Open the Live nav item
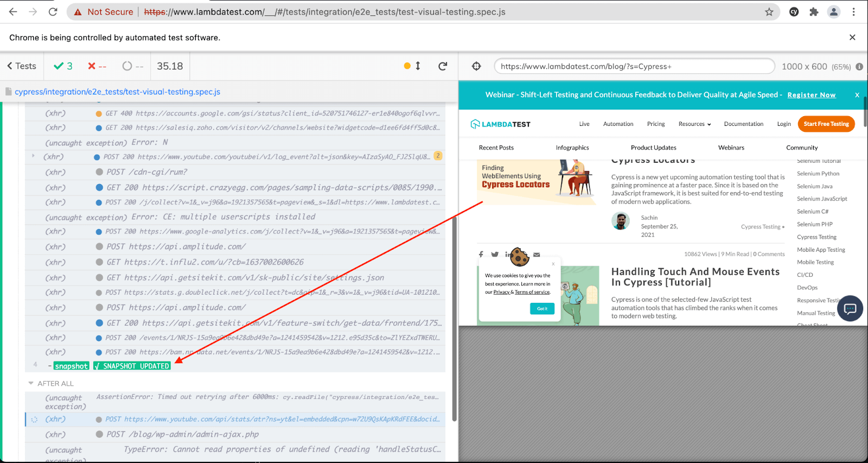868x463 pixels. click(x=584, y=124)
